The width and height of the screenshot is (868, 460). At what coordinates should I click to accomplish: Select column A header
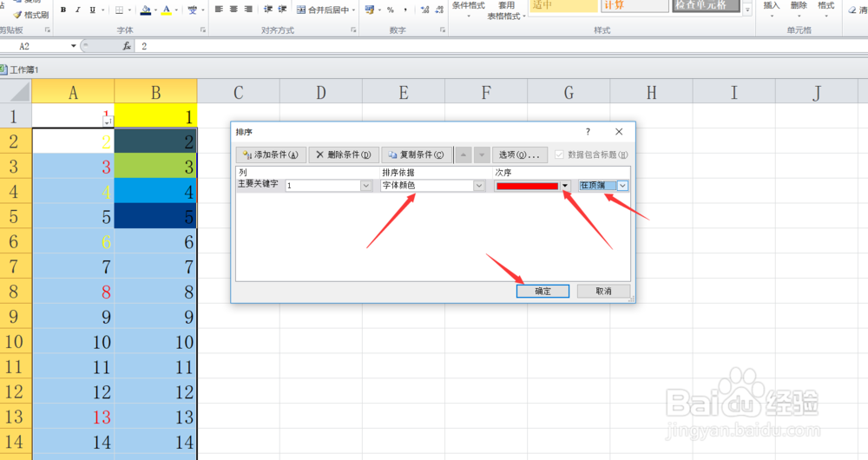(x=73, y=92)
